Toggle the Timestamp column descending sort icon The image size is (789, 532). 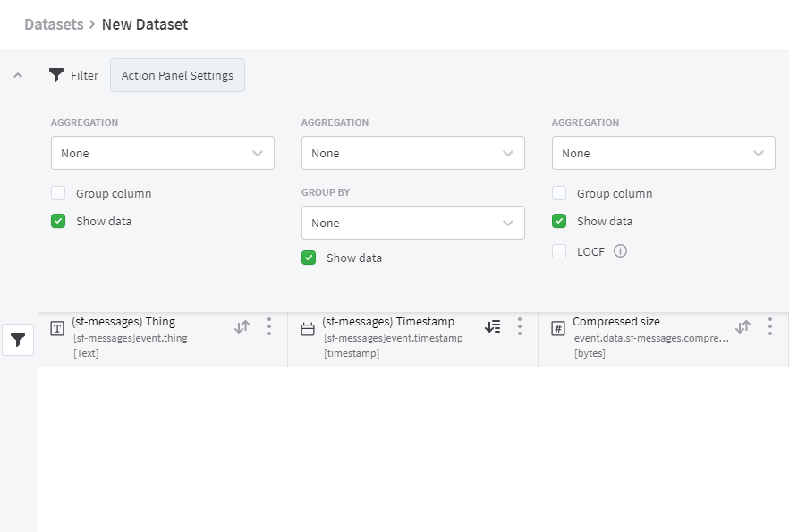point(493,327)
